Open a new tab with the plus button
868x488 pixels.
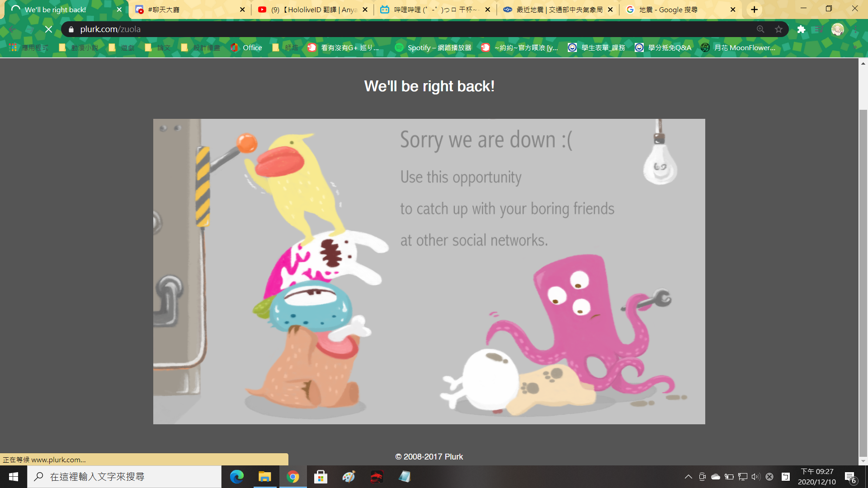coord(754,9)
